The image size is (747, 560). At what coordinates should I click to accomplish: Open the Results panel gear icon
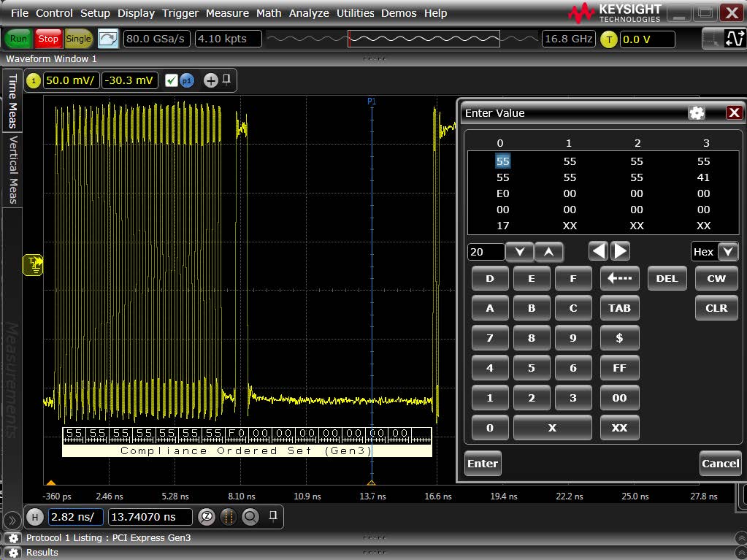[x=13, y=553]
